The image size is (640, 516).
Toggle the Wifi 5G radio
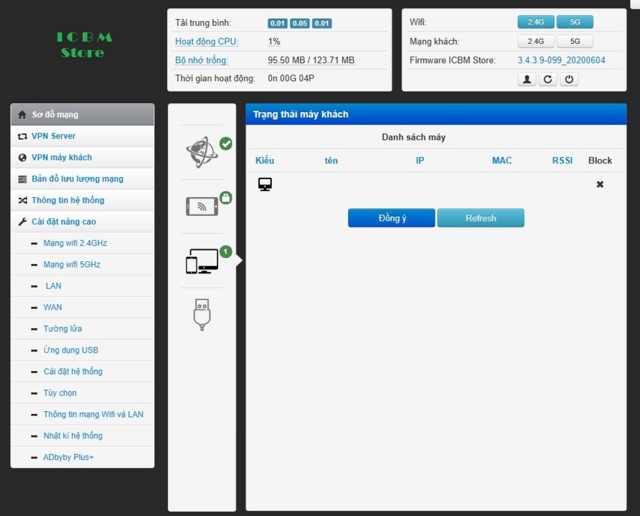(x=574, y=22)
